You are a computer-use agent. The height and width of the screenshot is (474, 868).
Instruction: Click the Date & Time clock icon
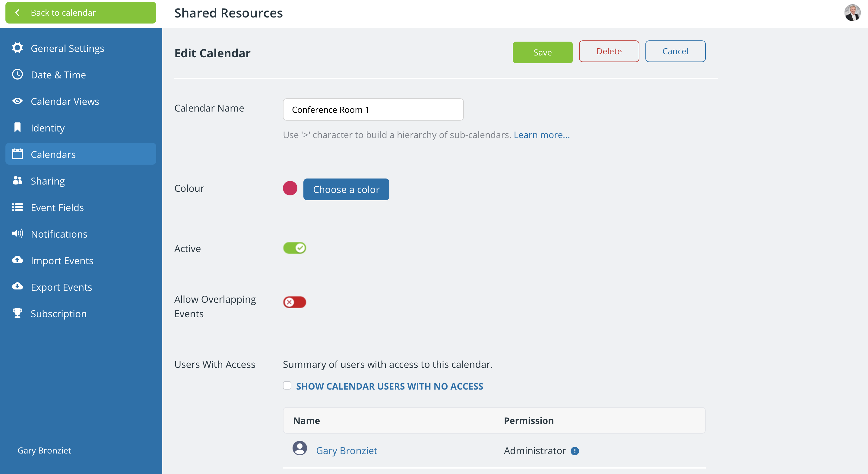tap(17, 74)
